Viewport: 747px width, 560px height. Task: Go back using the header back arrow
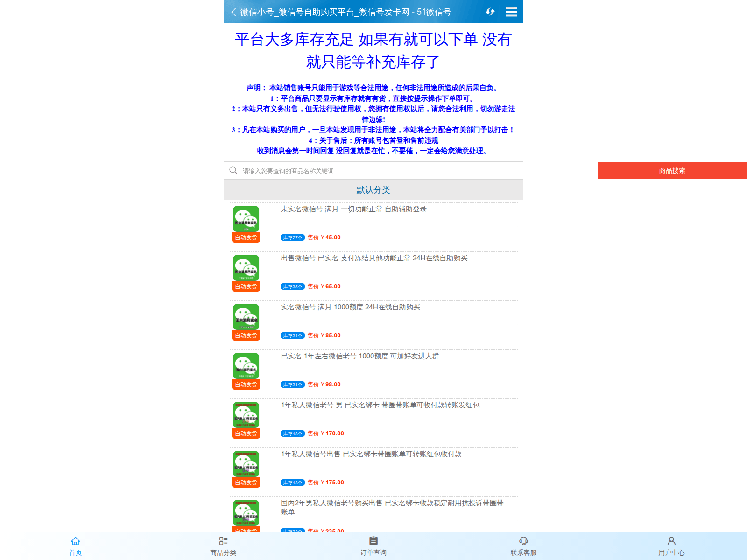[233, 12]
